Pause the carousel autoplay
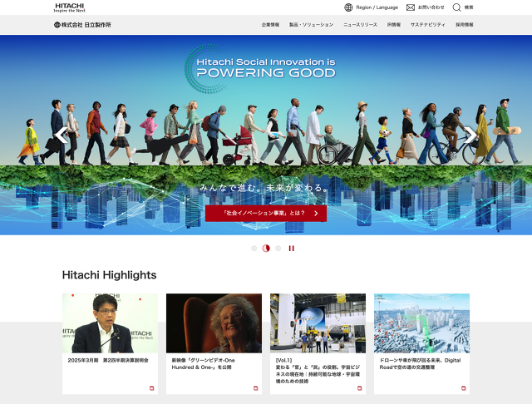 [292, 248]
